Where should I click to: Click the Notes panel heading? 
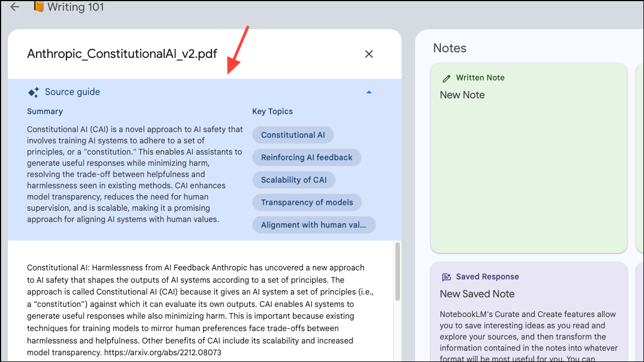click(449, 48)
